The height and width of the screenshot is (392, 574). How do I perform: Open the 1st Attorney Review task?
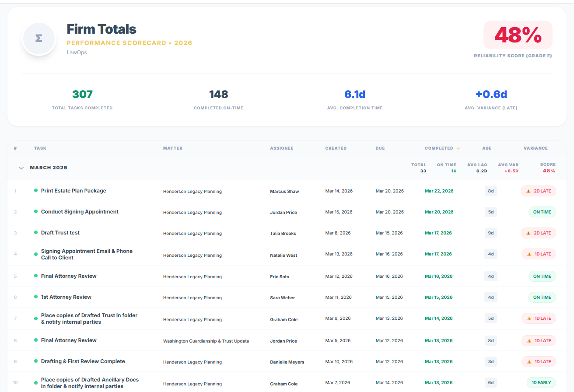[x=66, y=297]
